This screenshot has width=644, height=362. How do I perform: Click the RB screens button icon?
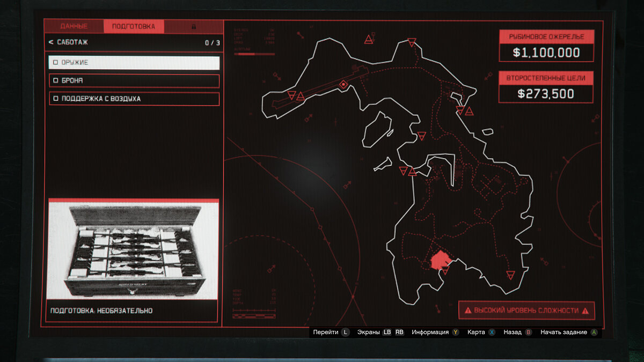399,333
